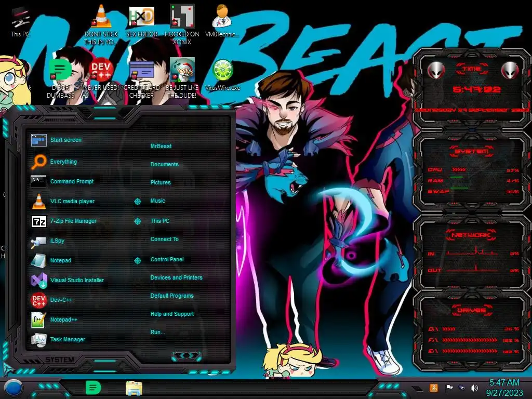Click the volume speaker tray icon
Screen dimensions: 532x399
[x=474, y=388]
